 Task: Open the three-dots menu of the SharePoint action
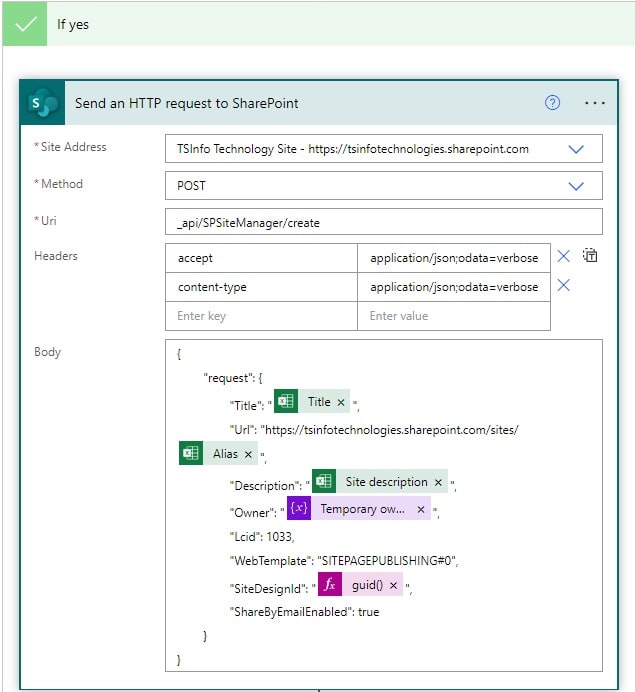pos(594,103)
